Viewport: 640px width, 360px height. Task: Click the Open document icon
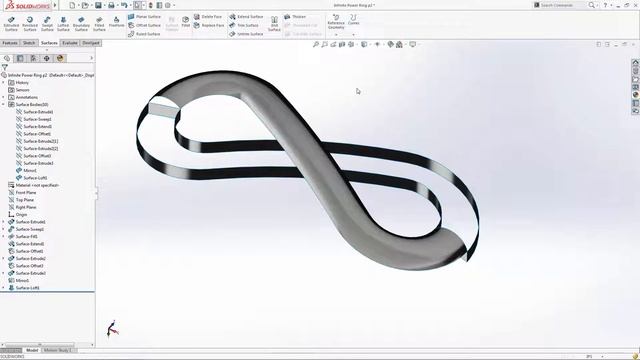click(x=85, y=5)
